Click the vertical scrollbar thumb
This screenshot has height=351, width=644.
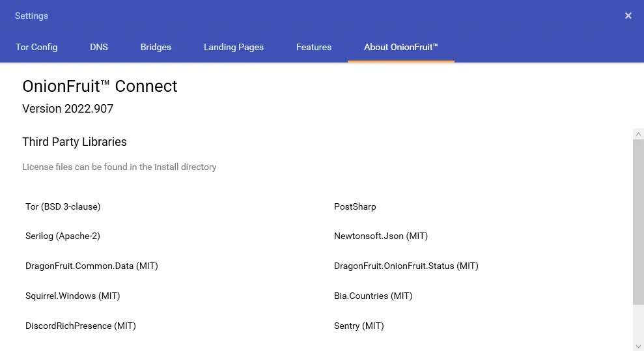click(x=638, y=221)
